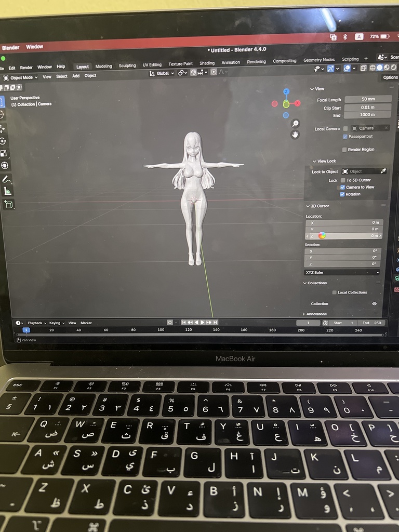Activate the Select Box tool
Viewport: 399px width, 532px height.
point(2,102)
